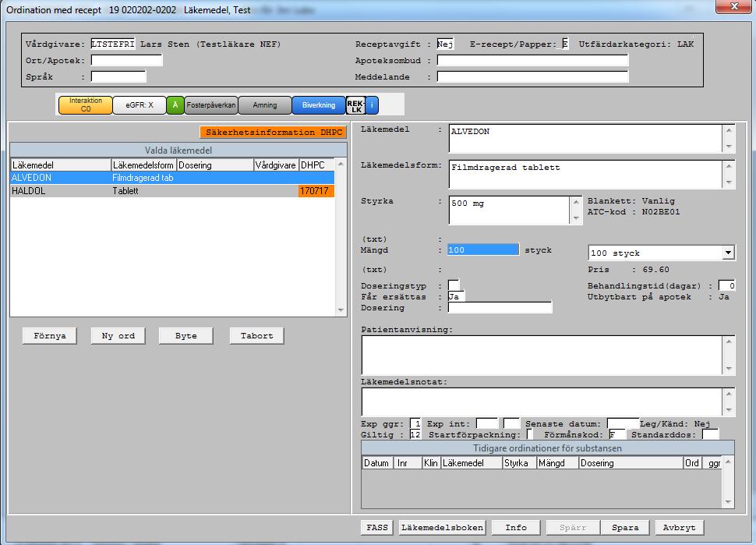Sort by Läkemedelsform column header
The width and height of the screenshot is (756, 545).
point(143,165)
